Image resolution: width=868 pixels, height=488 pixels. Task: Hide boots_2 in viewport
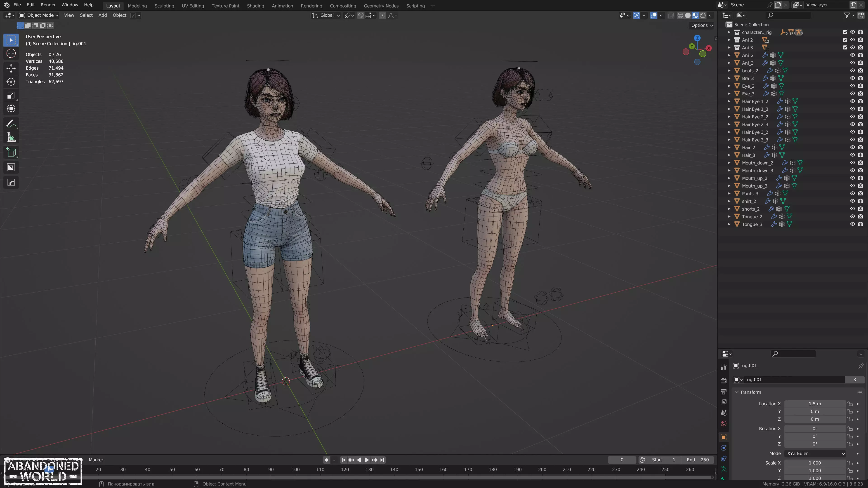pyautogui.click(x=852, y=71)
